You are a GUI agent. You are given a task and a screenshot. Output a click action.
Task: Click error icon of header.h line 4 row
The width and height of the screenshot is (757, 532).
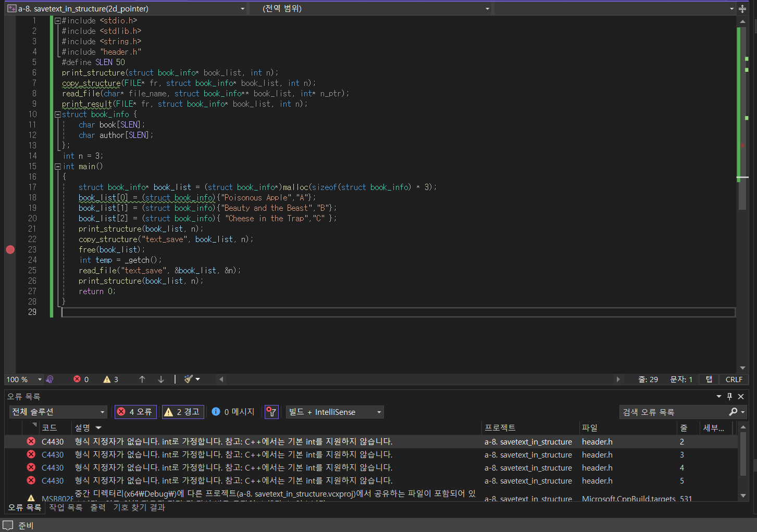click(x=31, y=467)
